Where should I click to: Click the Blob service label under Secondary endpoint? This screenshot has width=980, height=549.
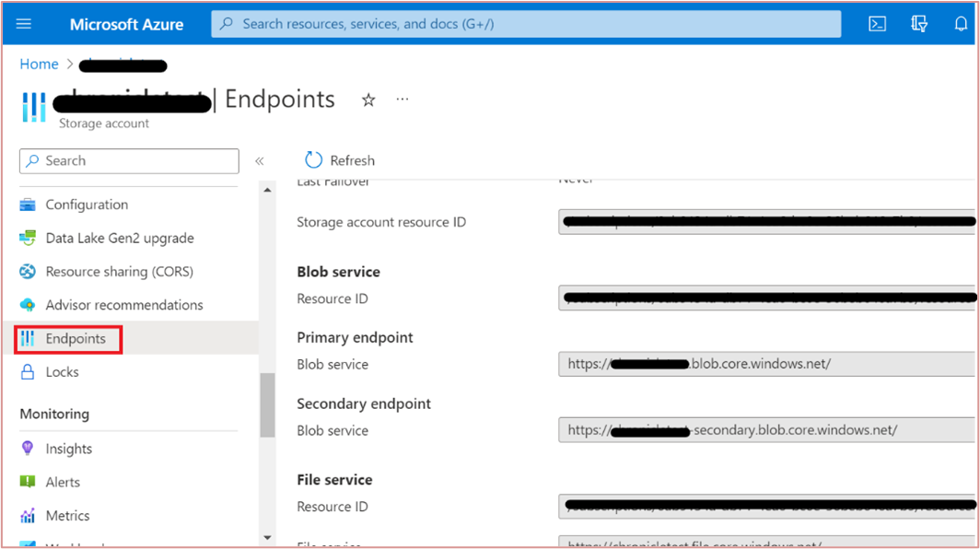pos(332,431)
